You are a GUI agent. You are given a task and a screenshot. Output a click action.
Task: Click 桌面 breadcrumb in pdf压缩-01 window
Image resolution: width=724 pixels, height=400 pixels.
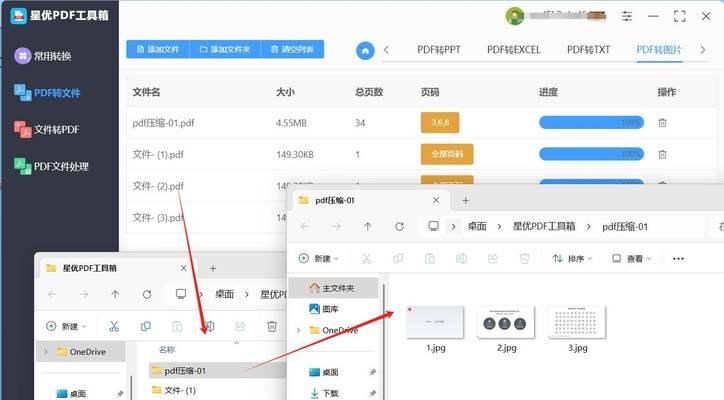pyautogui.click(x=477, y=226)
